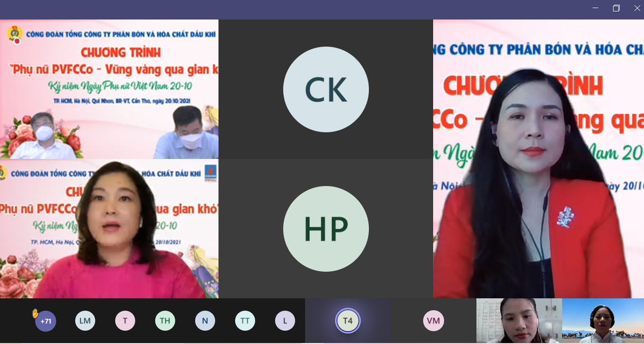Select the LM participant avatar

(85, 321)
